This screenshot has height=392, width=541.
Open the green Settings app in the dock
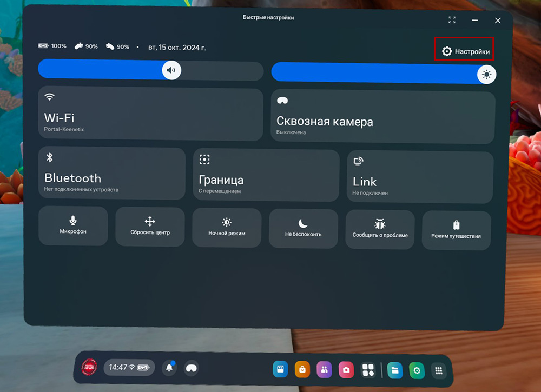(417, 370)
